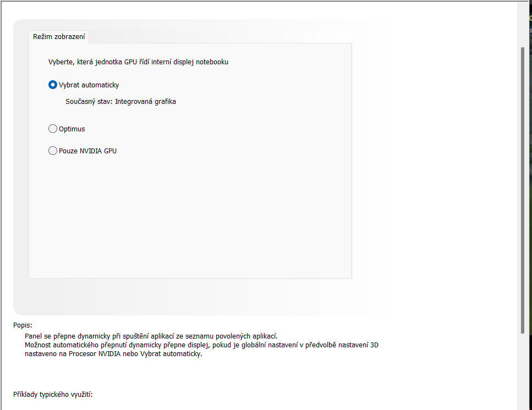
Task: Click the Optimus option label
Action: pos(72,129)
